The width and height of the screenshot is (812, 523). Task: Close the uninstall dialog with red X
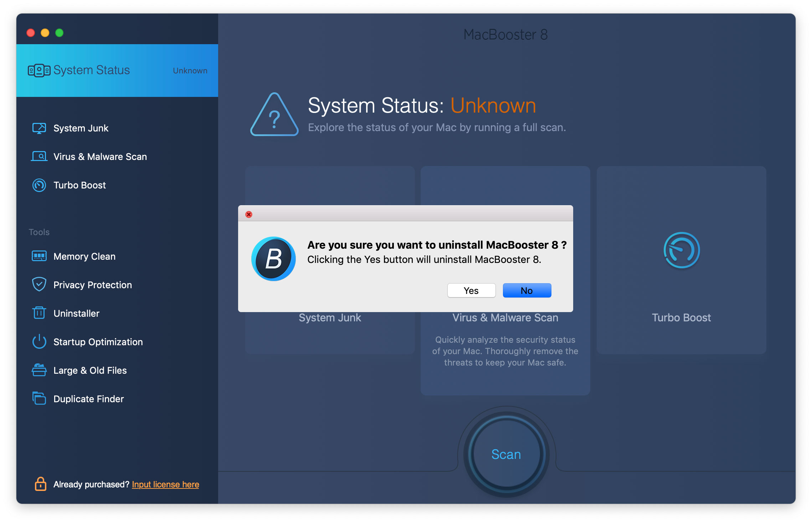[x=249, y=214]
